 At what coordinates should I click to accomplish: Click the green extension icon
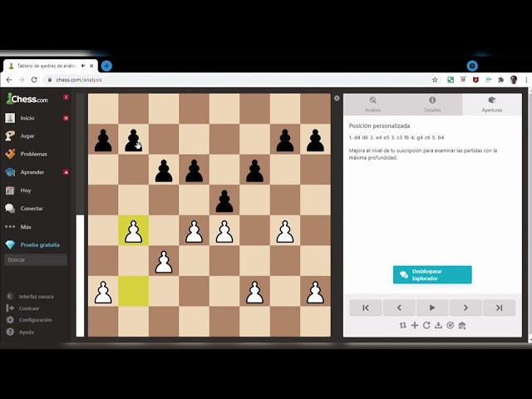click(451, 80)
